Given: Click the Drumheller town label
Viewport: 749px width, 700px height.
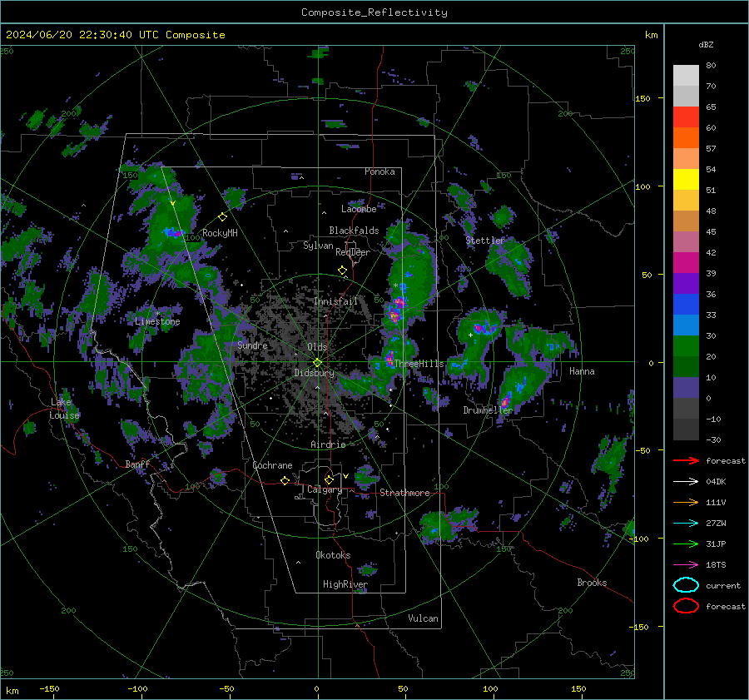Looking at the screenshot, I should coord(488,410).
